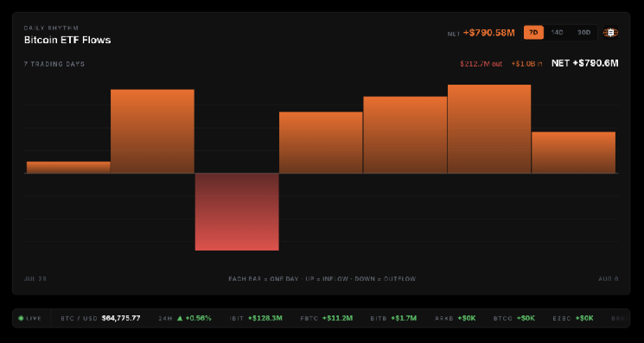Click the last bar ending Aug 6
Image resolution: width=644 pixels, height=343 pixels.
573,152
